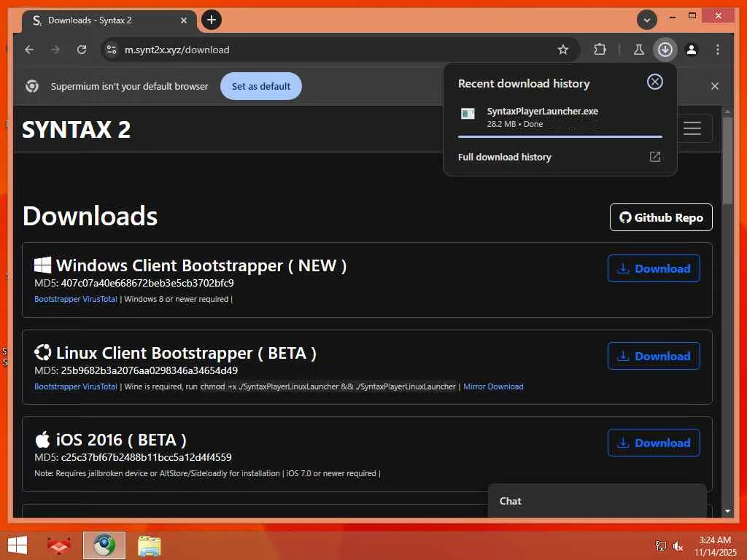
Task: View site information icon in address bar
Action: [x=112, y=50]
